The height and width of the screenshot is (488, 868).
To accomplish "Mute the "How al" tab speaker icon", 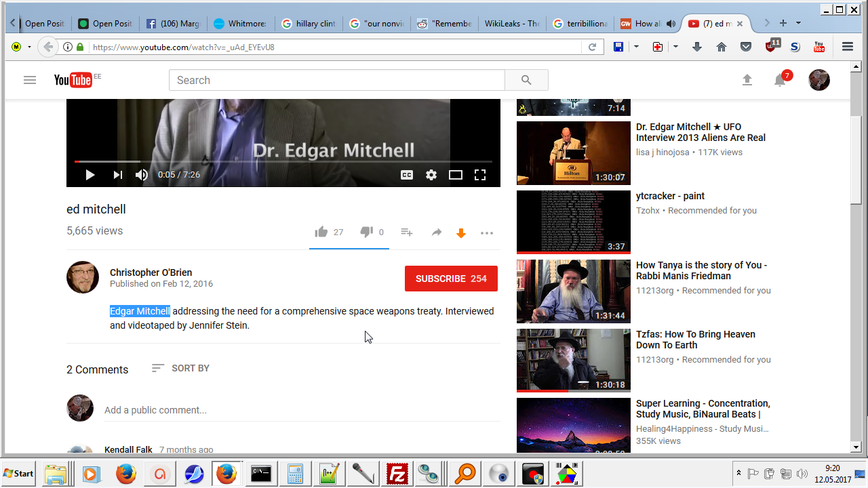I will 671,23.
